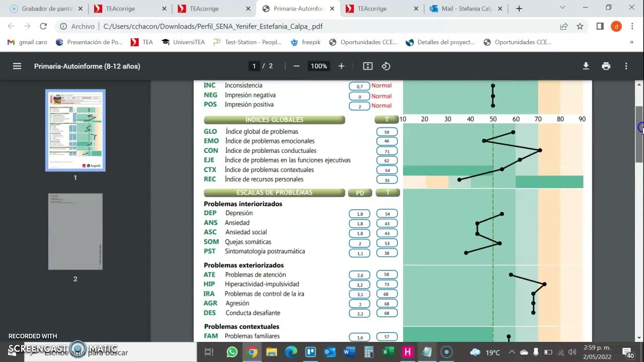Open the browser side panel icon
Image resolution: width=644 pixels, height=362 pixels.
point(600,26)
